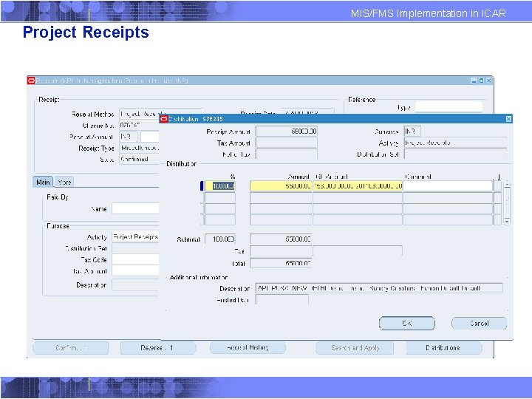The image size is (532, 399).
Task: Click the first row's record indicator bar
Action: [202, 186]
